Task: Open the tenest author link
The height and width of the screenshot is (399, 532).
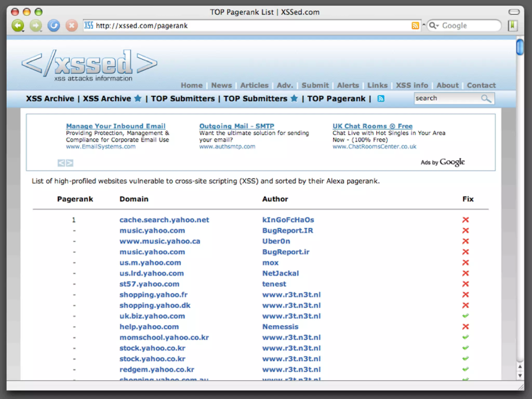Action: [x=274, y=284]
